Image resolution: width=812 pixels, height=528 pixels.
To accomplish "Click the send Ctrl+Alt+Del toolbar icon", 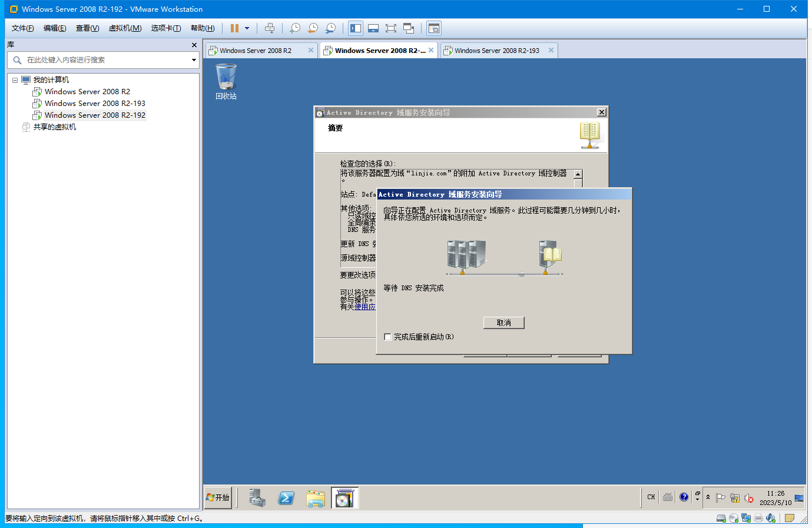I will click(270, 28).
